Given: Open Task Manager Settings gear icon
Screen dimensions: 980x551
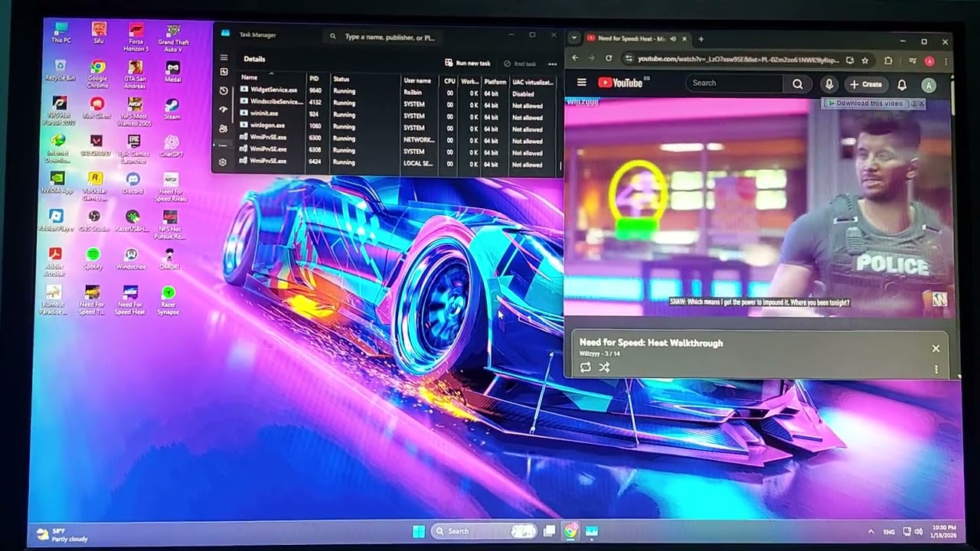Looking at the screenshot, I should pyautogui.click(x=223, y=162).
